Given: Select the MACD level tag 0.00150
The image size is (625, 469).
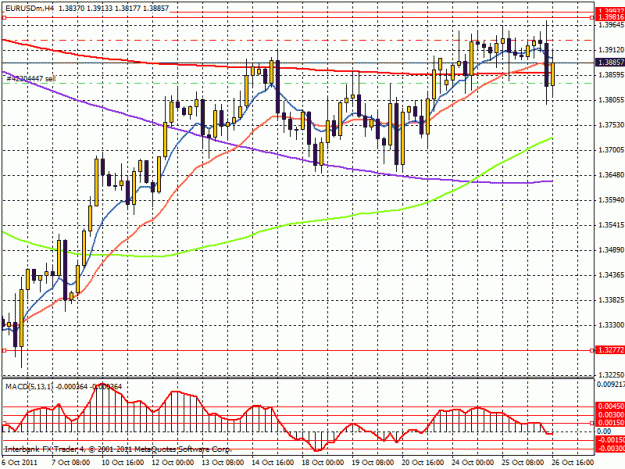Looking at the screenshot, I should 610,423.
